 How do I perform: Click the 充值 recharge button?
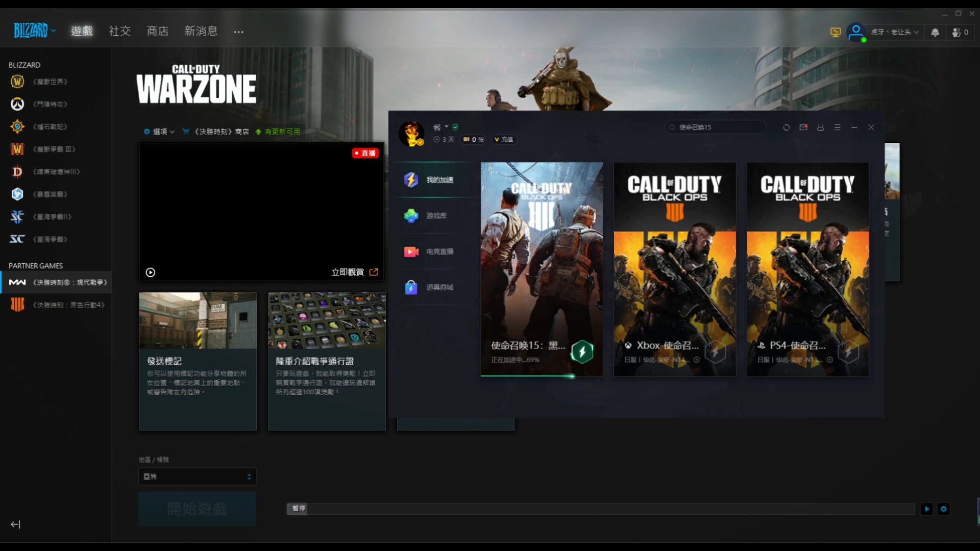point(504,139)
